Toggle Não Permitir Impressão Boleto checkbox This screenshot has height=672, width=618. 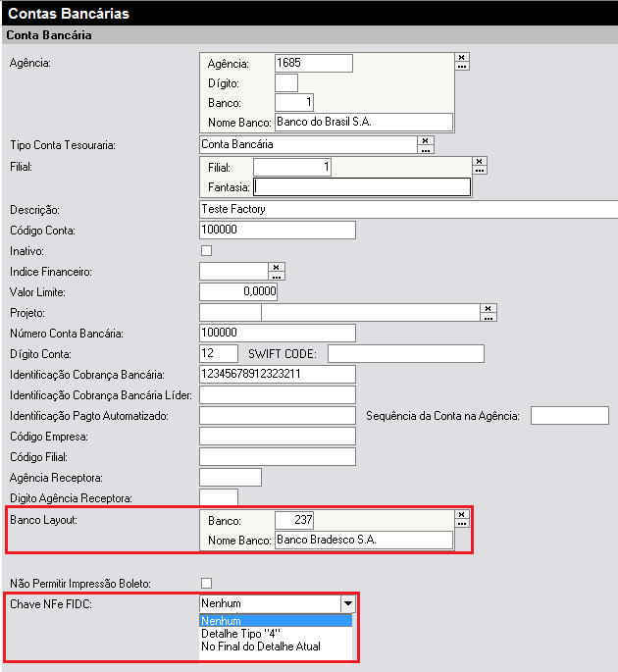coord(207,584)
